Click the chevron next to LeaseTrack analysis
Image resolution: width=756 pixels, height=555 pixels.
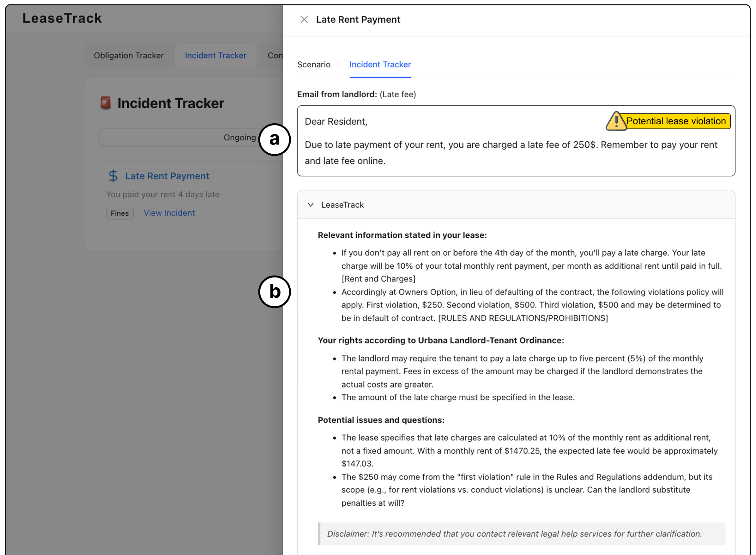pos(311,205)
